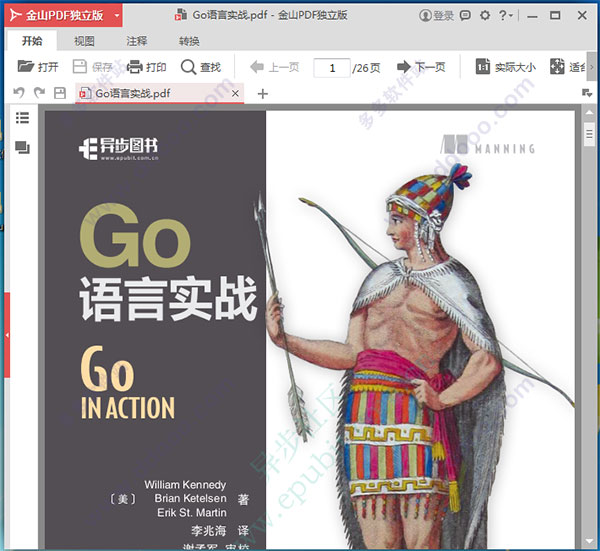The width and height of the screenshot is (600, 551).
Task: Open the page thumbnails panel icon
Action: click(x=22, y=147)
